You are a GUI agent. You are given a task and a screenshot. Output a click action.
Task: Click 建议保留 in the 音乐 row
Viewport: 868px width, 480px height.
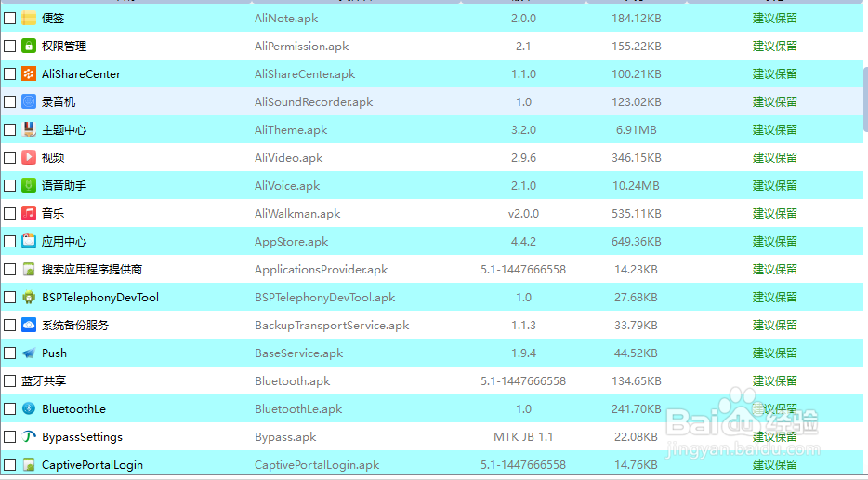774,213
